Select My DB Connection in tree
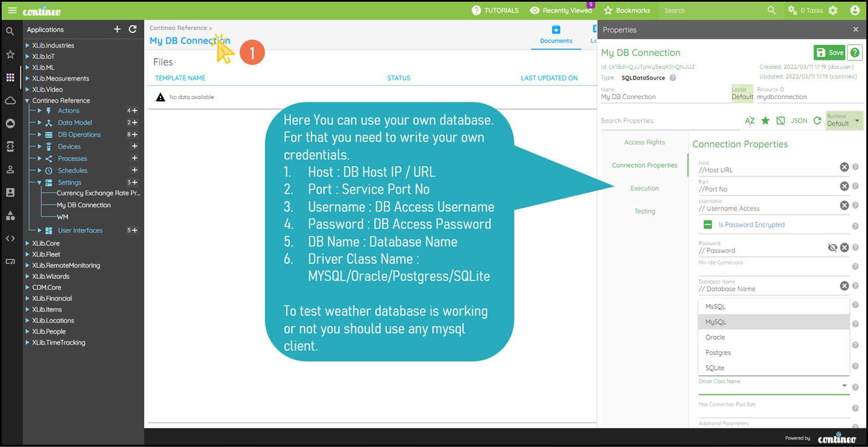 [x=84, y=205]
